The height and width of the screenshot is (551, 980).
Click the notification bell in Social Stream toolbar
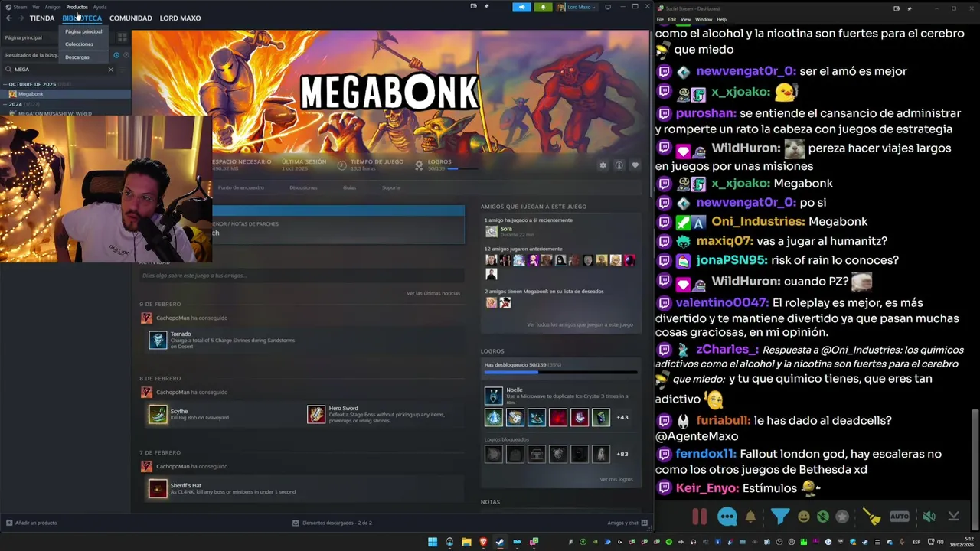tap(750, 517)
